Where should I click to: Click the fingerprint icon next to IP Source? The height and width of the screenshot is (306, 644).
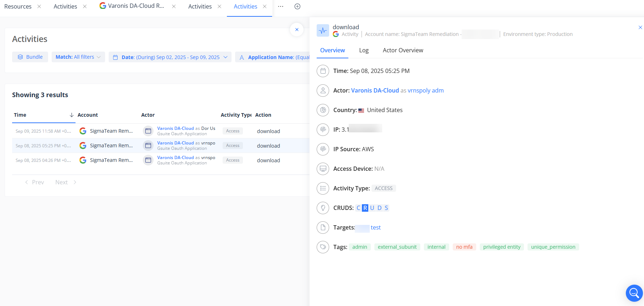tap(323, 149)
